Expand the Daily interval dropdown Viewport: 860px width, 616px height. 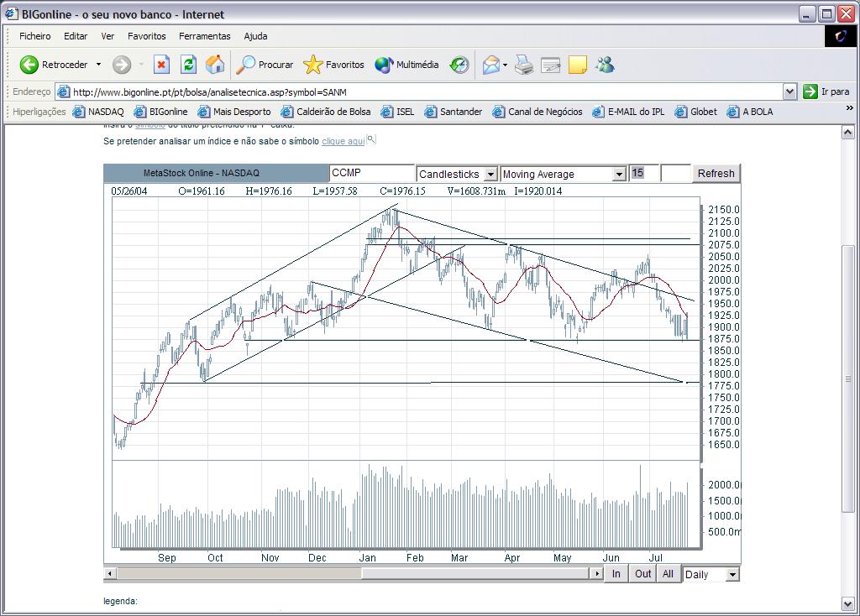(x=732, y=575)
